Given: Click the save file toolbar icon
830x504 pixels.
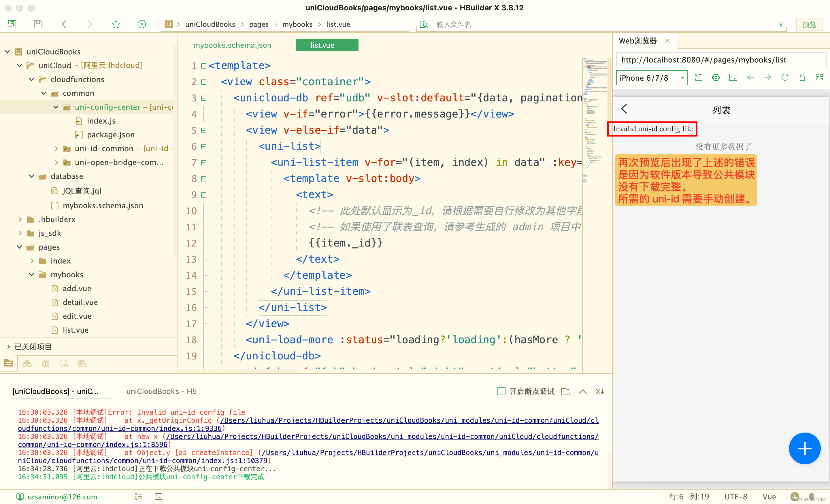Looking at the screenshot, I should point(38,24).
